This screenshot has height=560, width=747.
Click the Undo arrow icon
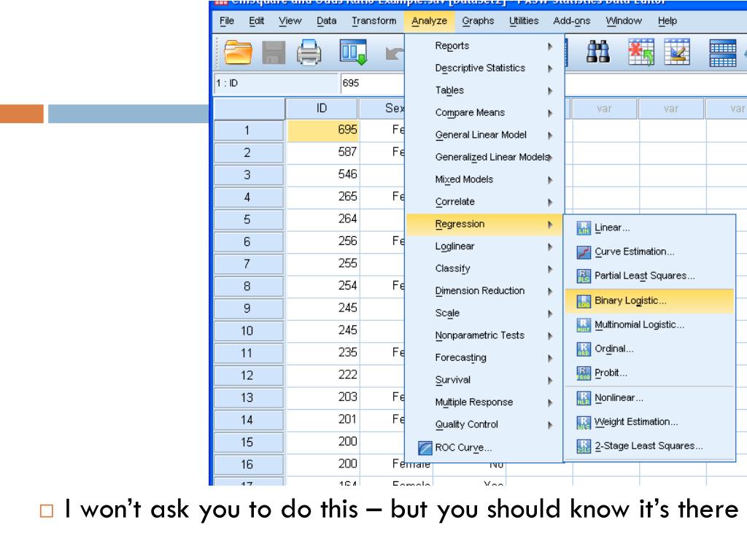[395, 53]
